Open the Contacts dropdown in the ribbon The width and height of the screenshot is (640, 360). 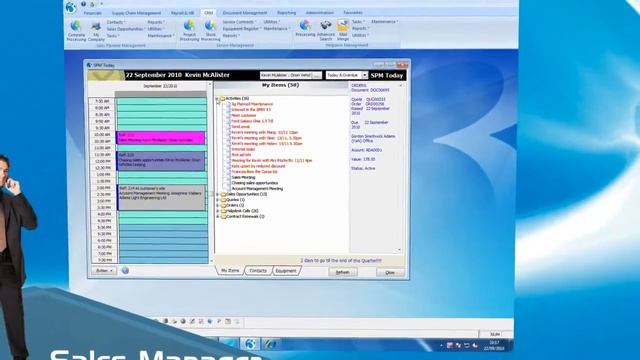tap(116, 22)
